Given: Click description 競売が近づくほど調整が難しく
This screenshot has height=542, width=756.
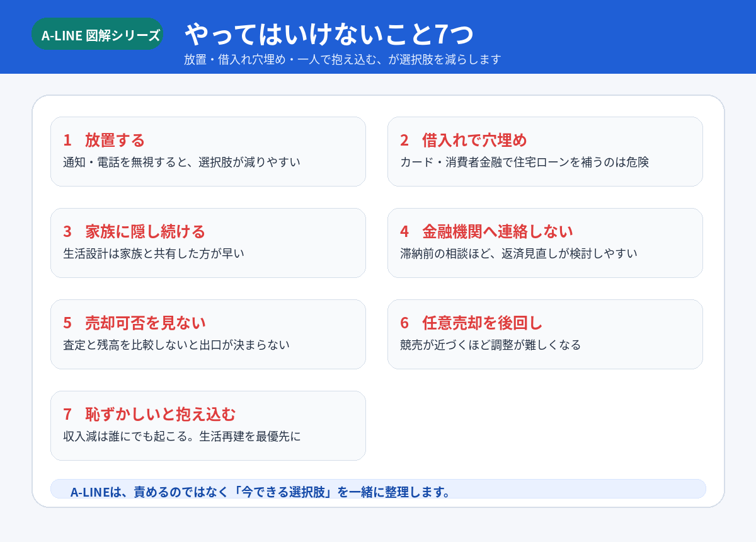Looking at the screenshot, I should [490, 345].
